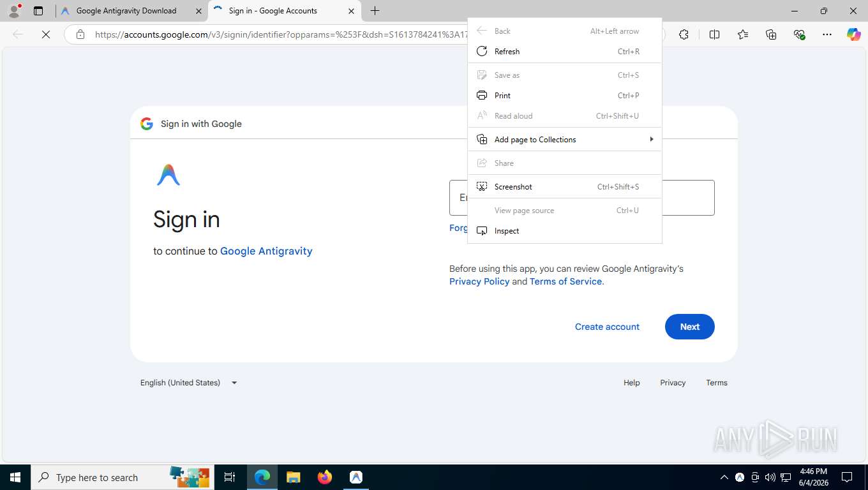View site information lock icon
This screenshot has height=490, width=868.
click(80, 34)
